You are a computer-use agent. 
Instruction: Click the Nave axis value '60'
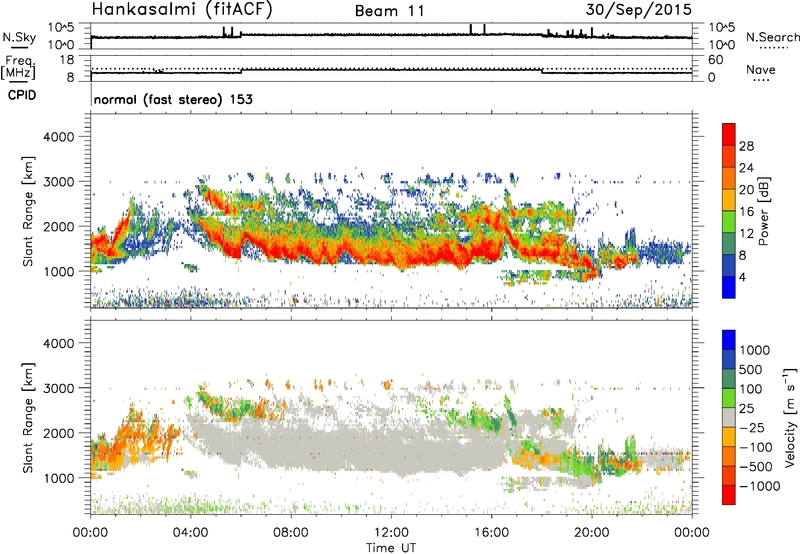pos(715,60)
